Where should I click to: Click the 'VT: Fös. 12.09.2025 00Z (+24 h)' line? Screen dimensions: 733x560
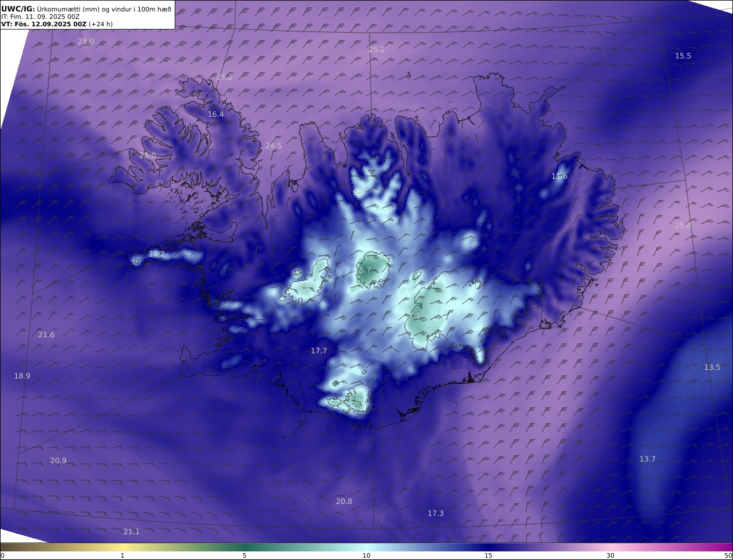point(57,24)
